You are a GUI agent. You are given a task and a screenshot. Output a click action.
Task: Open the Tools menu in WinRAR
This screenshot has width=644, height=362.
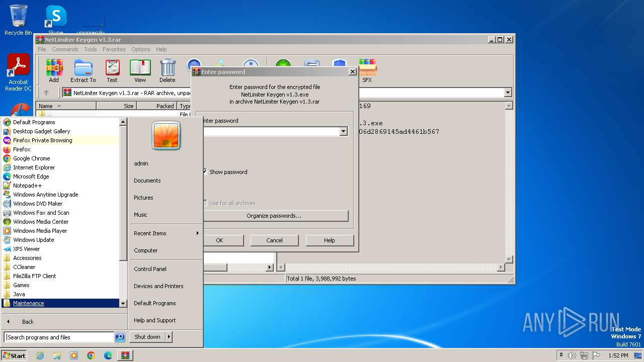click(x=91, y=49)
